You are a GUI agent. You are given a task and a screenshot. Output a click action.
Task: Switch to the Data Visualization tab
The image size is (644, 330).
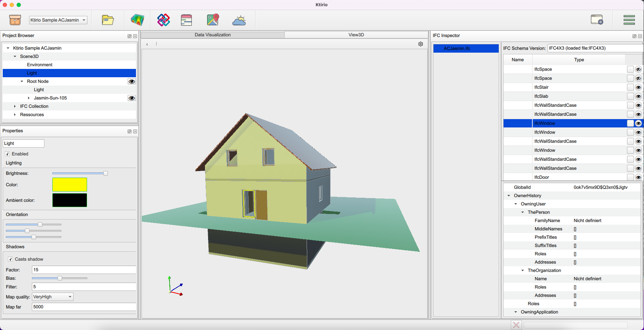coord(213,35)
